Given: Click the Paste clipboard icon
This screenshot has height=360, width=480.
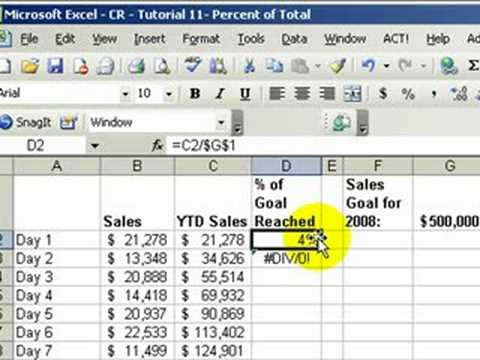Looking at the screenshot, I should pyautogui.click(x=300, y=66).
